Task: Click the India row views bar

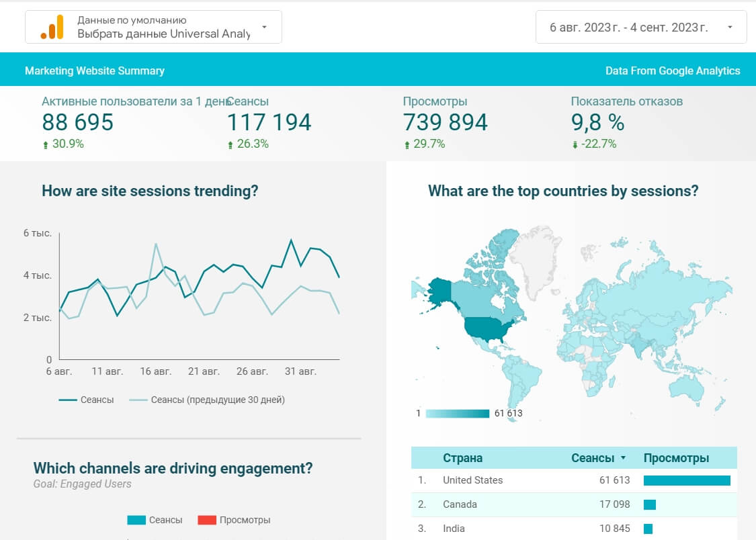Action: [x=648, y=529]
